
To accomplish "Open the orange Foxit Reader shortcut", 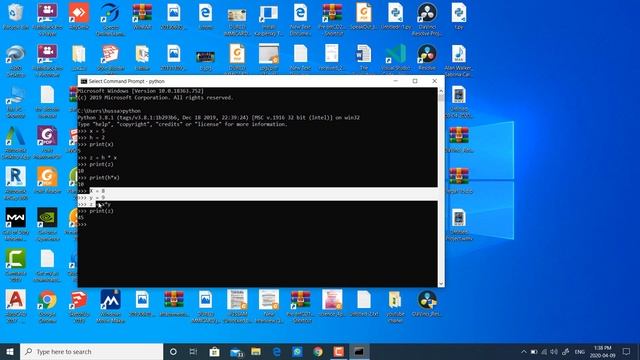I will [x=47, y=180].
